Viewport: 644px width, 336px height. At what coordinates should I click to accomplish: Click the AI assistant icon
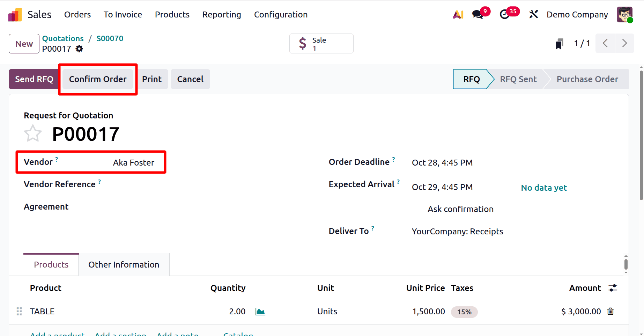tap(458, 14)
